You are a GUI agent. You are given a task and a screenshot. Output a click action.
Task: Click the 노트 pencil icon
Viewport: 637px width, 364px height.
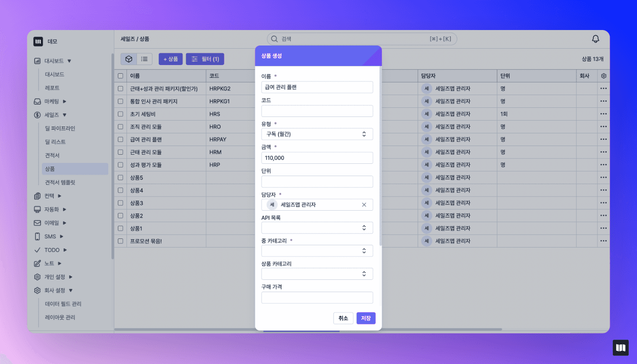tap(37, 263)
